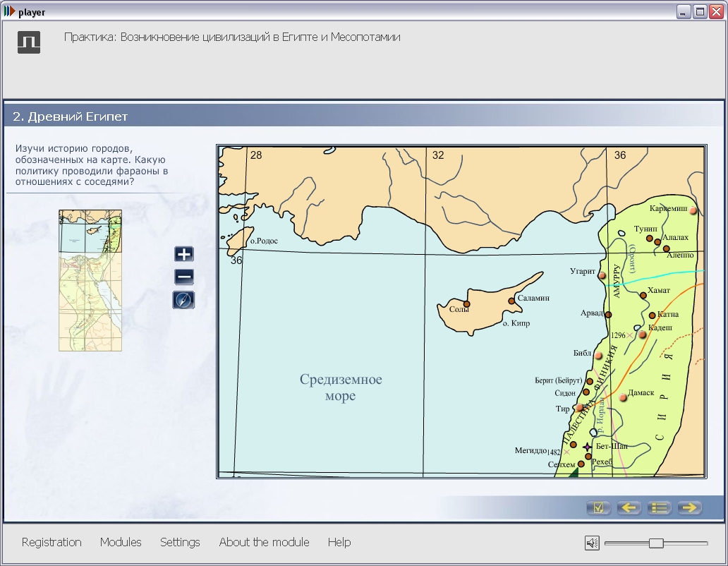
Task: Adjust the volume slider handle
Action: click(656, 543)
